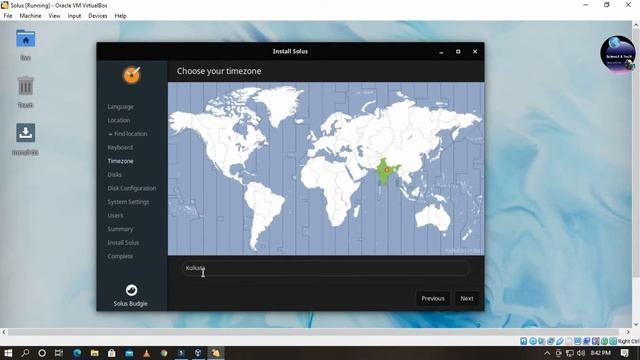Open the VirtualBox File menu
Screen dimensions: 640x360
pyautogui.click(x=8, y=16)
